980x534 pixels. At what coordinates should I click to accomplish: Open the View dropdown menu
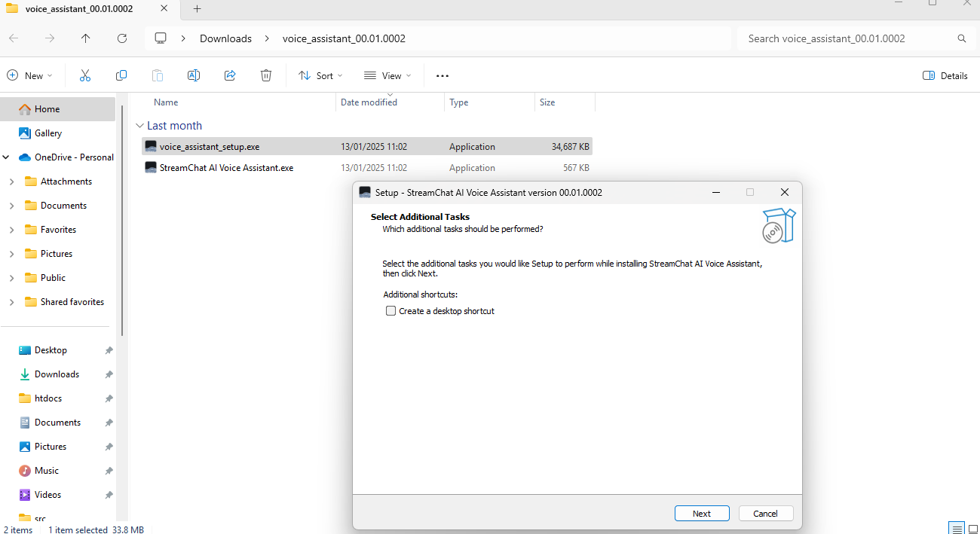387,75
